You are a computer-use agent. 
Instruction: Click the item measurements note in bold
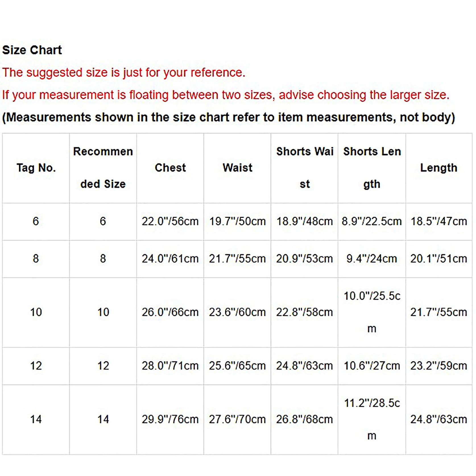[x=229, y=117]
